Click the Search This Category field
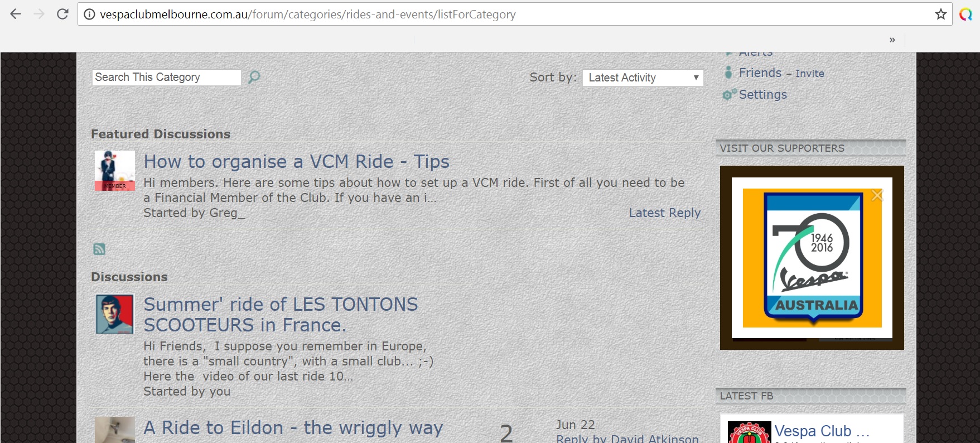 [166, 77]
